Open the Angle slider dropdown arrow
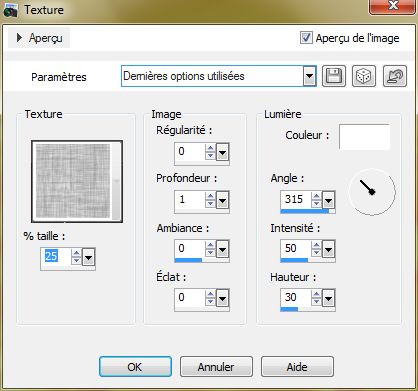This screenshot has width=418, height=391. pos(329,201)
